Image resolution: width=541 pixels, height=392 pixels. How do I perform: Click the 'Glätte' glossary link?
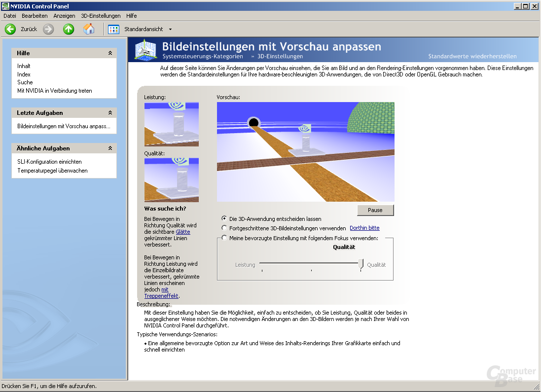(183, 232)
